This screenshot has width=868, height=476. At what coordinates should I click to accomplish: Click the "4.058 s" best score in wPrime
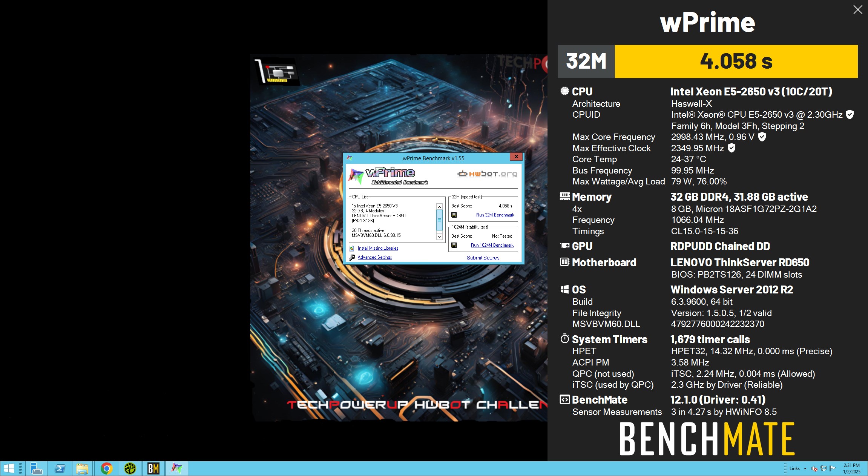[x=505, y=206]
